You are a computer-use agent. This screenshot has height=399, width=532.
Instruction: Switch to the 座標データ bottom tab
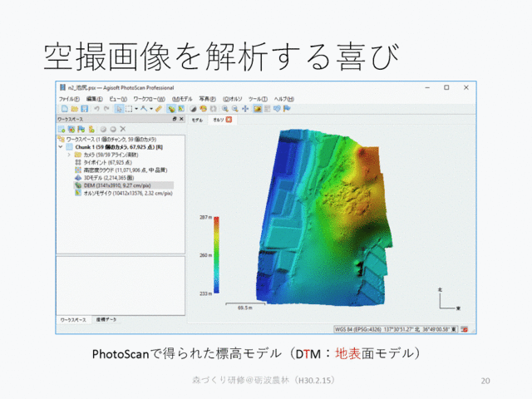[x=106, y=319]
